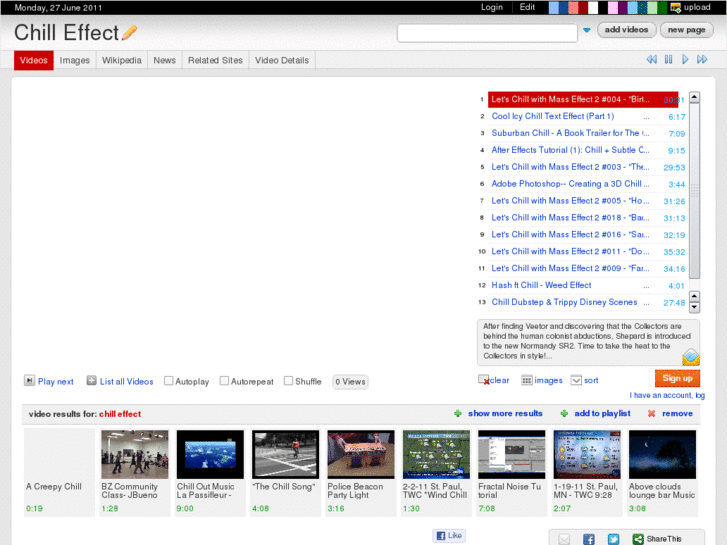Clear the playlist with the clear icon
This screenshot has height=545, width=727.
click(484, 380)
